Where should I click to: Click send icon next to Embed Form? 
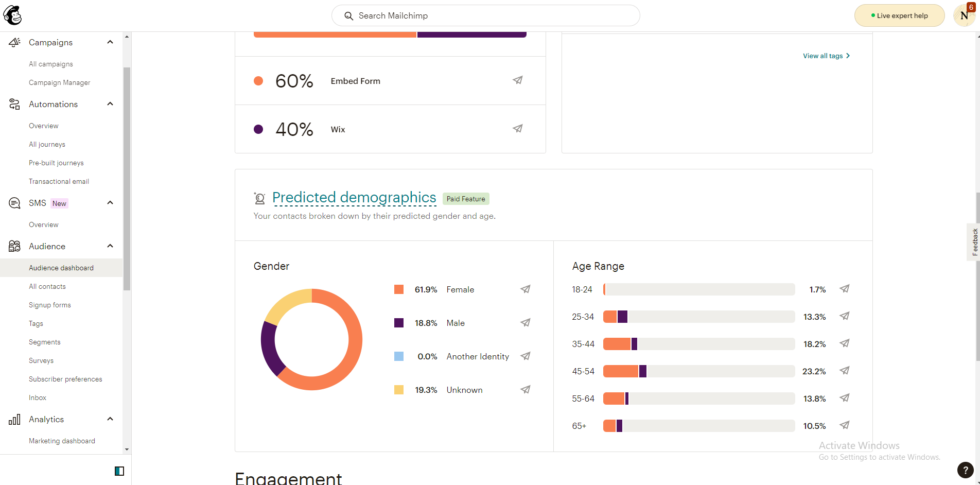pyautogui.click(x=518, y=80)
